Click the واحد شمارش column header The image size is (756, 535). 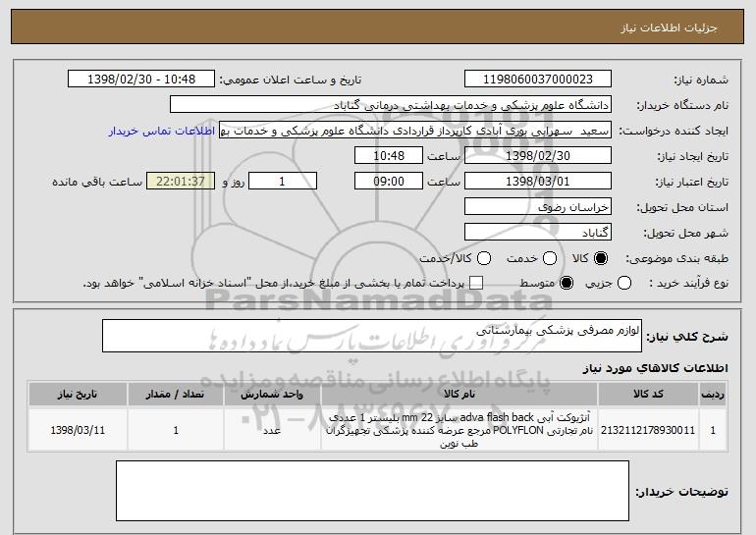[x=272, y=395]
